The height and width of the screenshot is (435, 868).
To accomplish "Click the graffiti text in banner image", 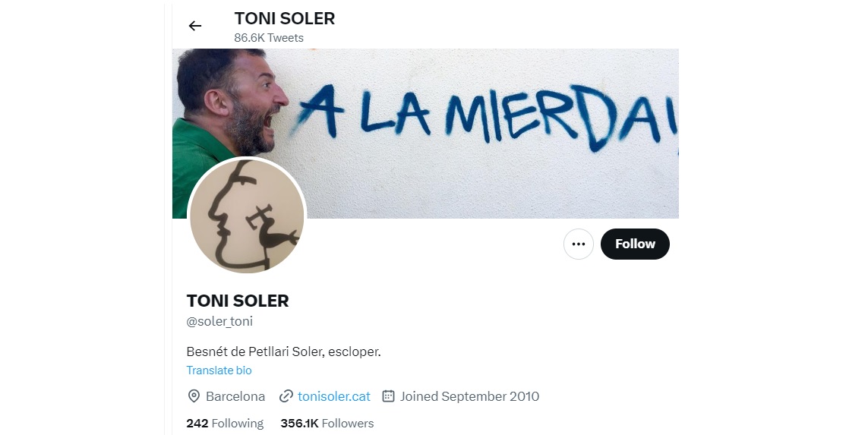I will tap(486, 114).
